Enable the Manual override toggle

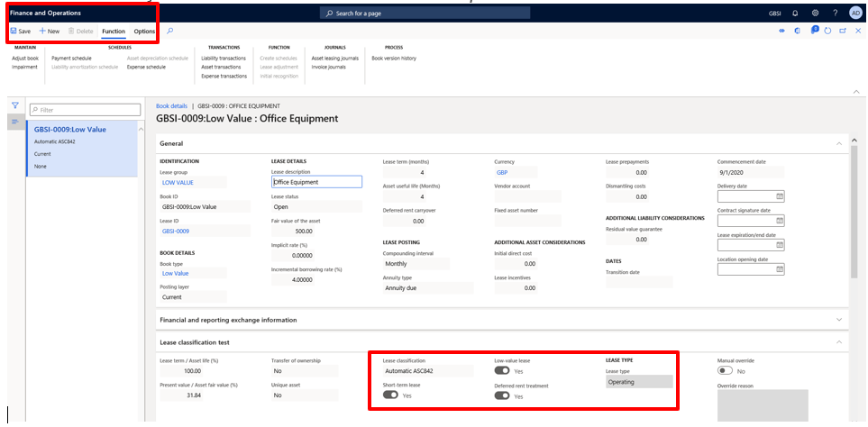[x=725, y=370]
